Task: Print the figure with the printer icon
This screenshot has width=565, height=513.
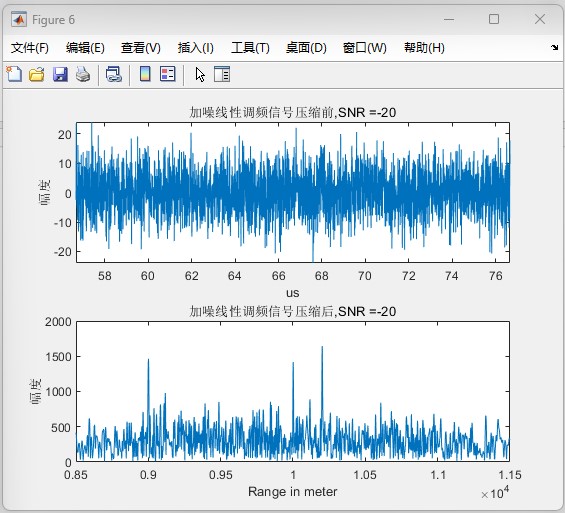Action: pos(83,74)
